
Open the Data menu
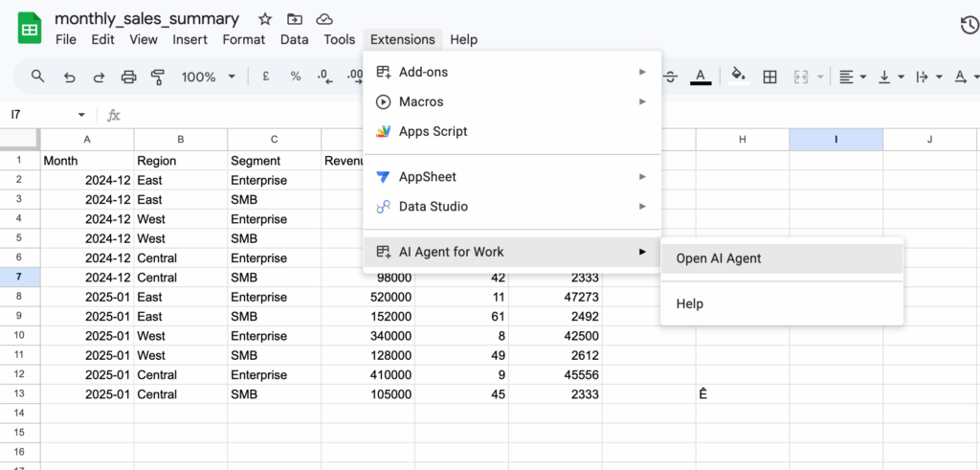click(x=295, y=39)
